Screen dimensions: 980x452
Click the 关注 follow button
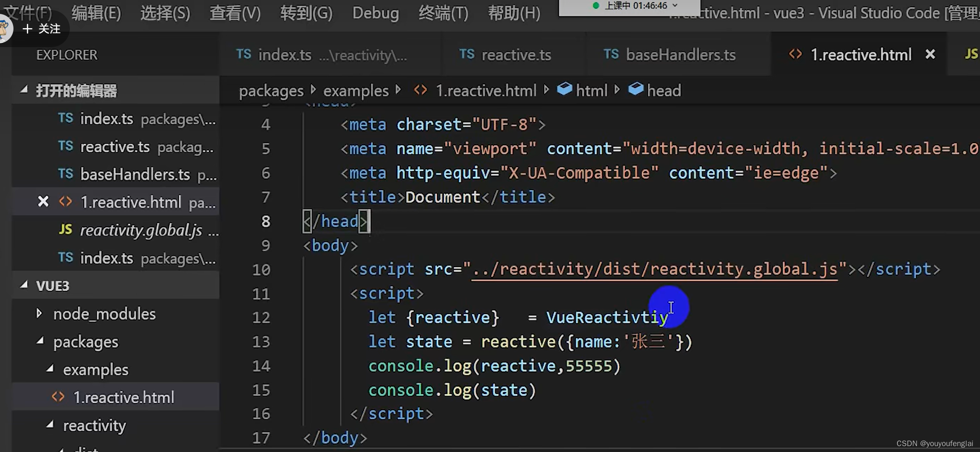[x=42, y=29]
